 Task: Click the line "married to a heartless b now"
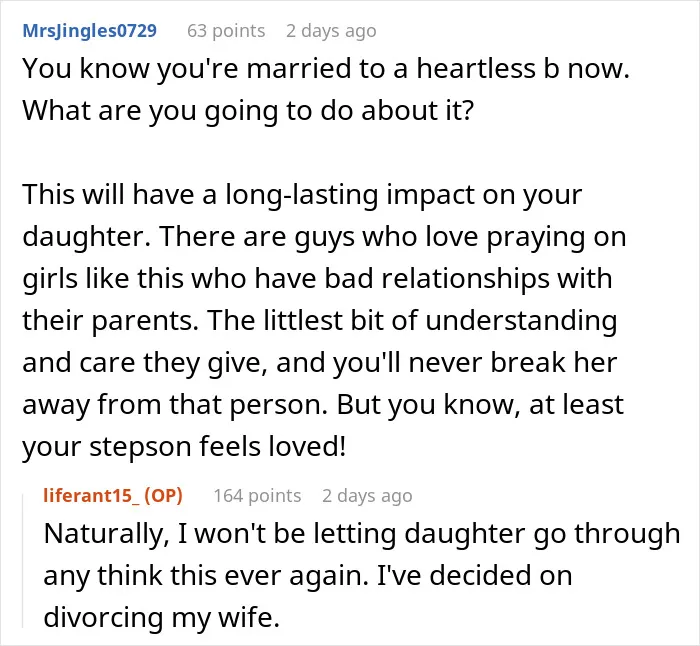pyautogui.click(x=438, y=69)
